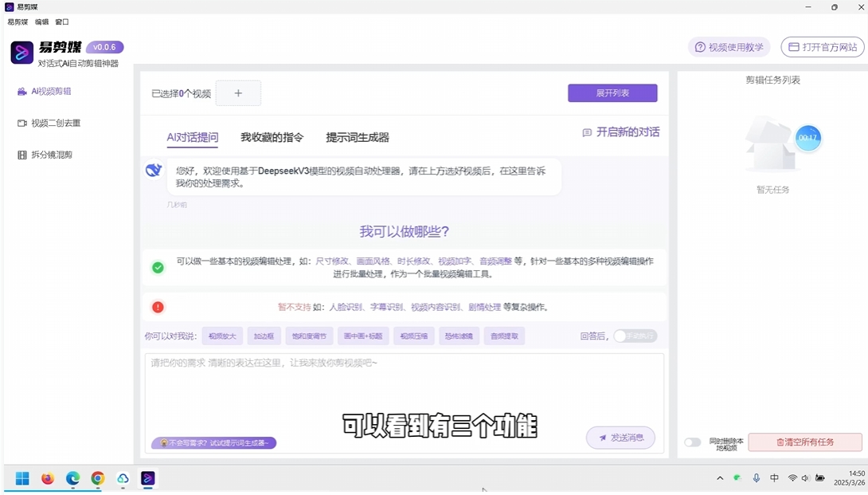The height and width of the screenshot is (495, 868).
Task: Switch to the 提示词生成器 tab
Action: 357,137
